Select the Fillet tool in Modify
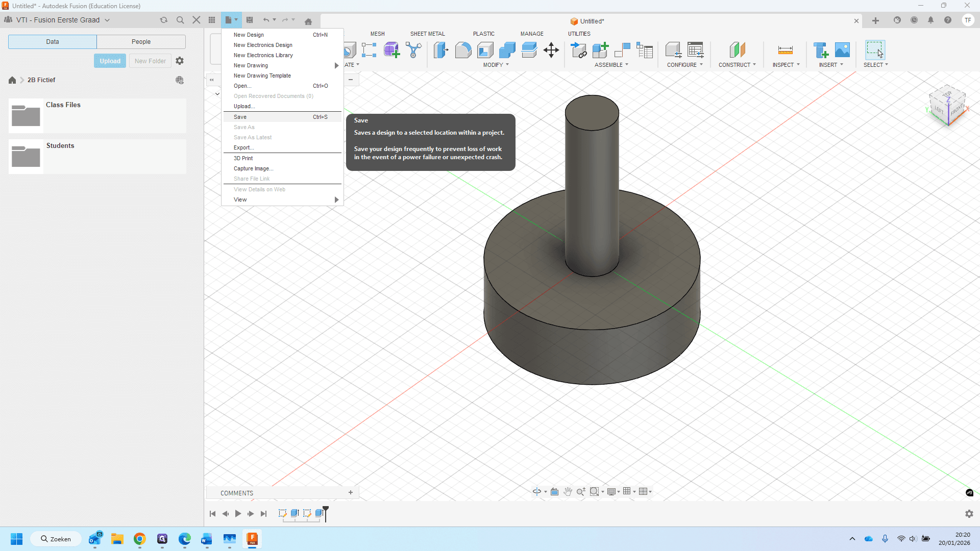The image size is (980, 551). click(463, 50)
